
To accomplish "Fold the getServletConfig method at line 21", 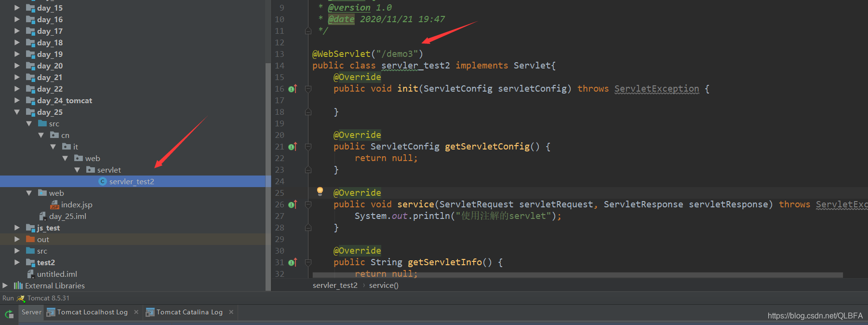I will coord(308,147).
